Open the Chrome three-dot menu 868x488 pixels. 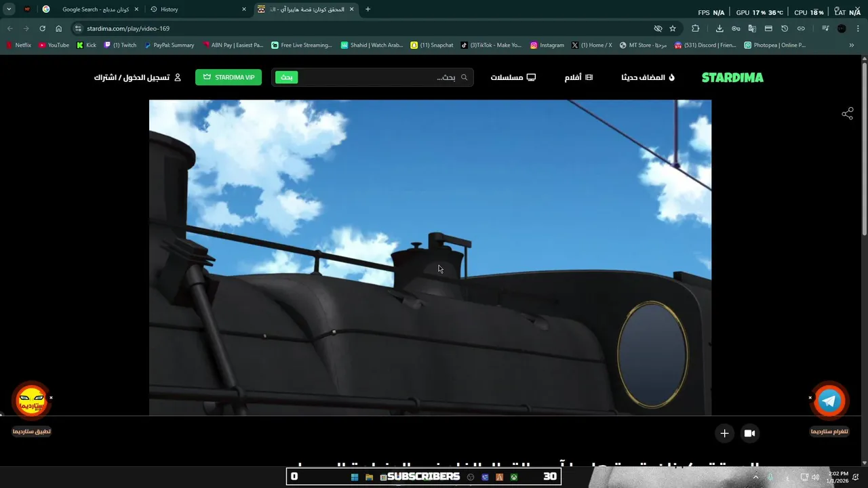[x=858, y=28]
